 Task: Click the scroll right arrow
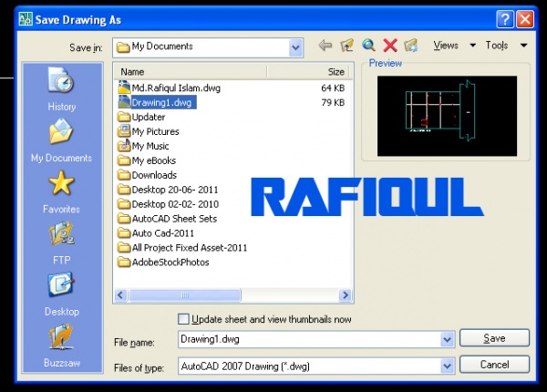[x=346, y=295]
